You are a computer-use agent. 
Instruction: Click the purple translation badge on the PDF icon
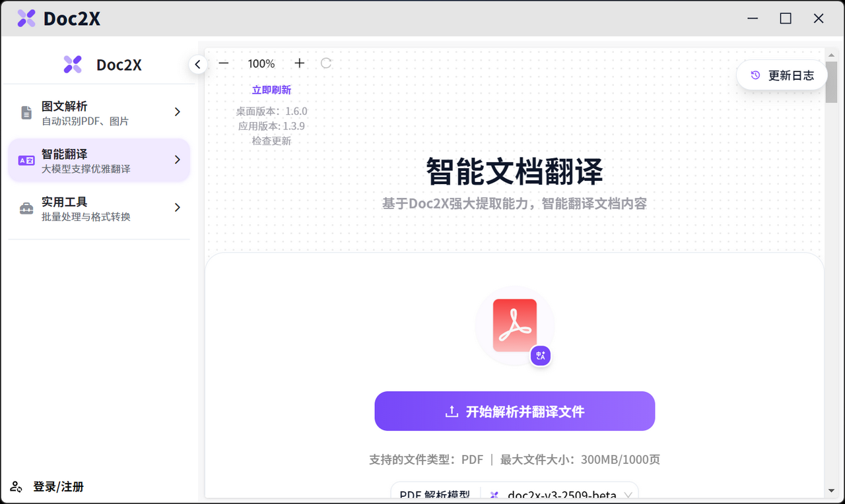541,356
